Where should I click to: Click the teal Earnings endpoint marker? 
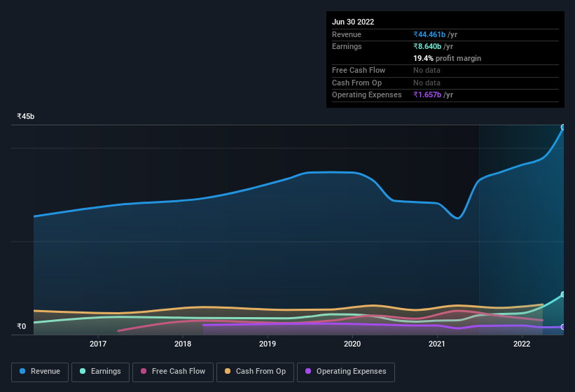(563, 295)
